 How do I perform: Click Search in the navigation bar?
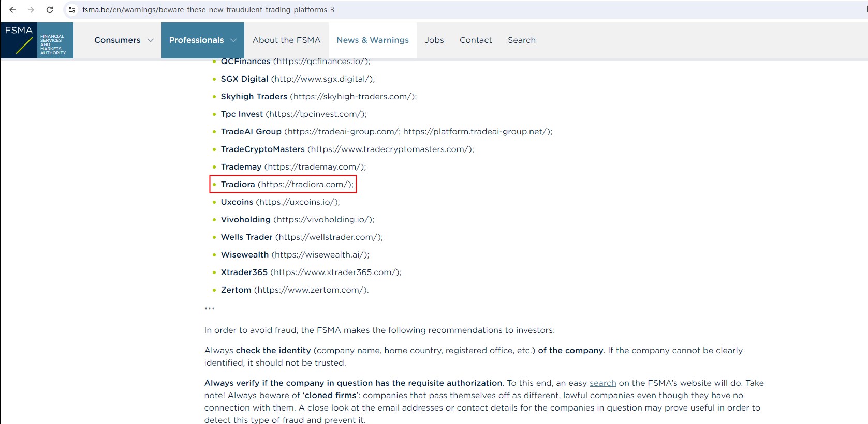[x=521, y=40]
